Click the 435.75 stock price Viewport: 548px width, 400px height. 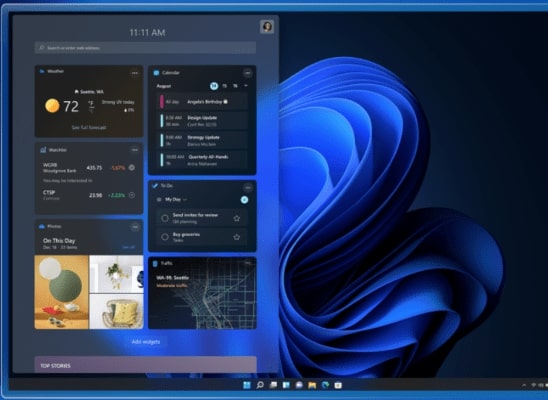(94, 168)
